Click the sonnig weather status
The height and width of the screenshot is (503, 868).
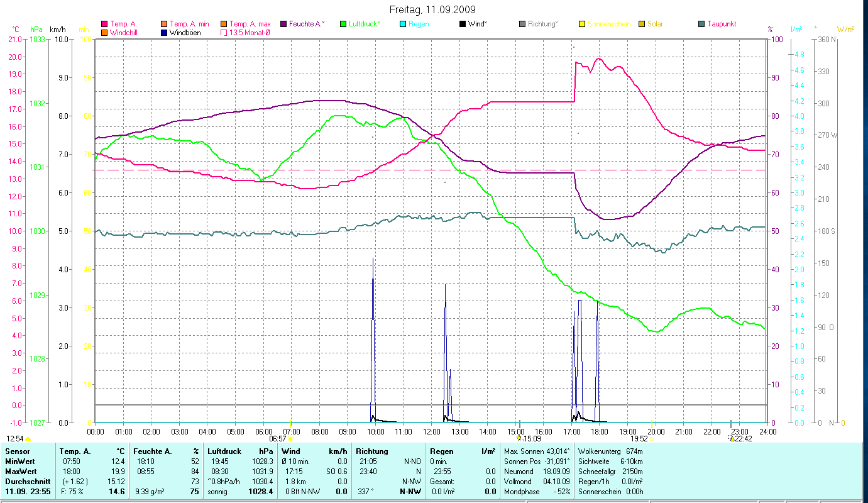[x=217, y=492]
